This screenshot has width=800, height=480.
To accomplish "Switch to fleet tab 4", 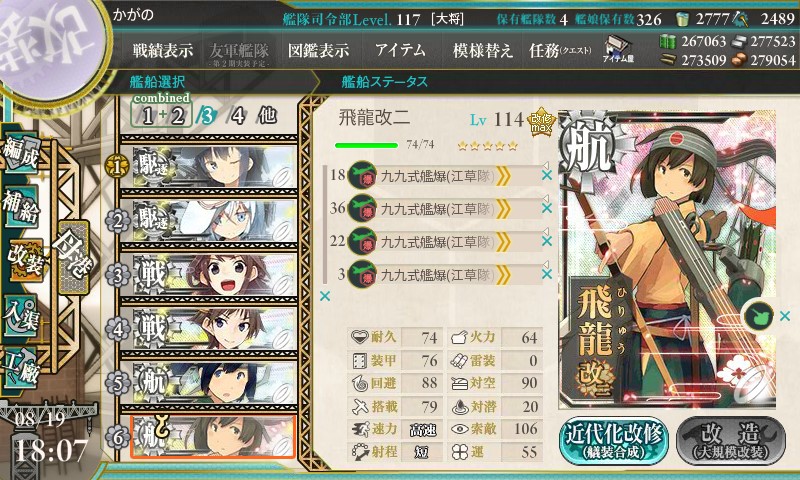I will pos(238,116).
